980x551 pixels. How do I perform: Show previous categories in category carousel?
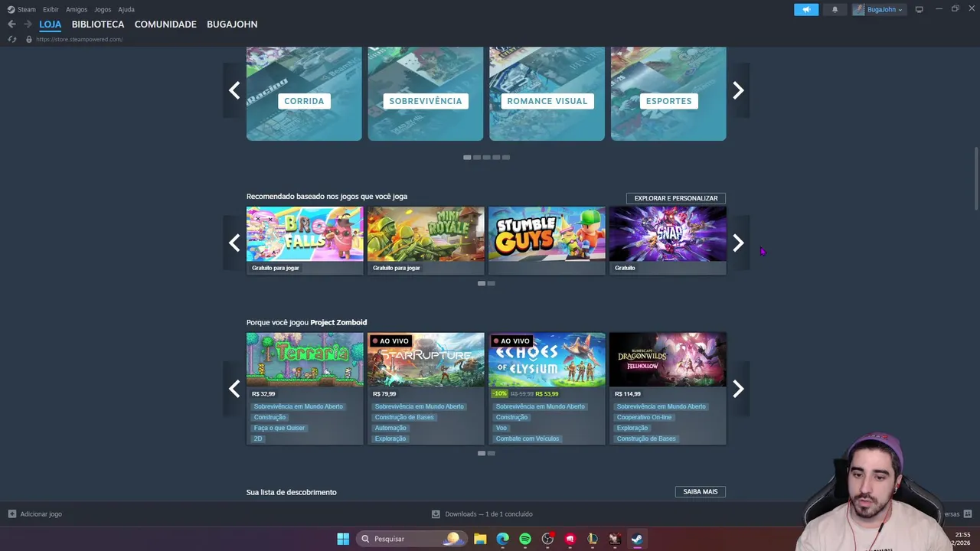click(x=234, y=90)
